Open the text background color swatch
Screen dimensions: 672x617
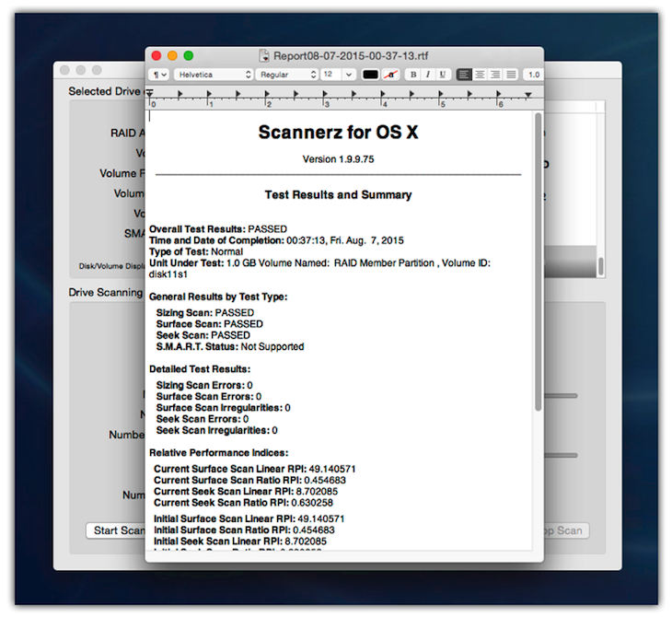click(391, 75)
